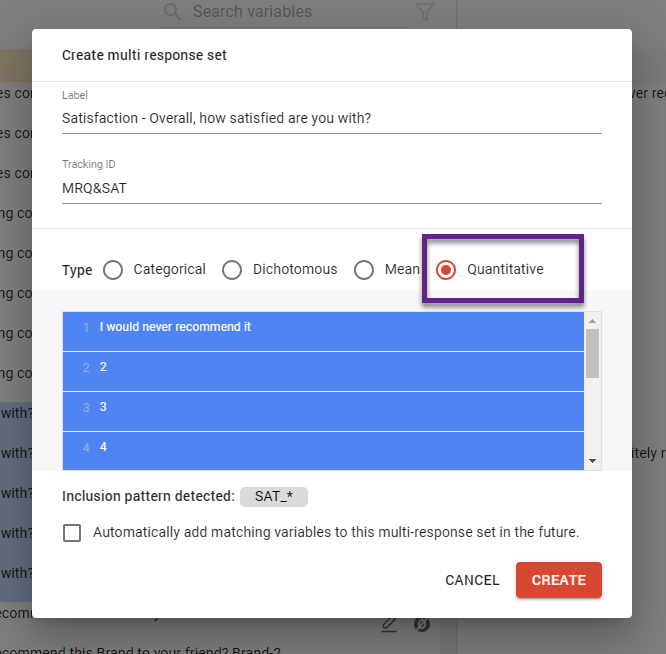
Task: Cancel the multi response set dialog
Action: (x=472, y=581)
